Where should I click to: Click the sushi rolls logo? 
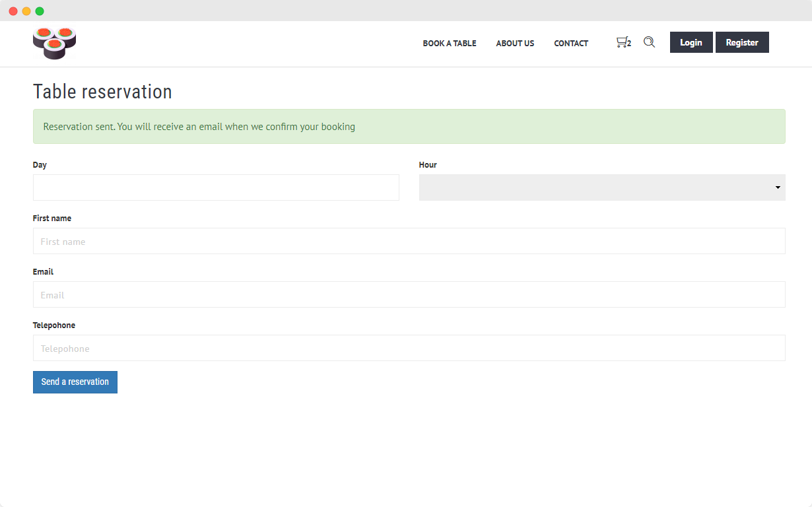(54, 44)
